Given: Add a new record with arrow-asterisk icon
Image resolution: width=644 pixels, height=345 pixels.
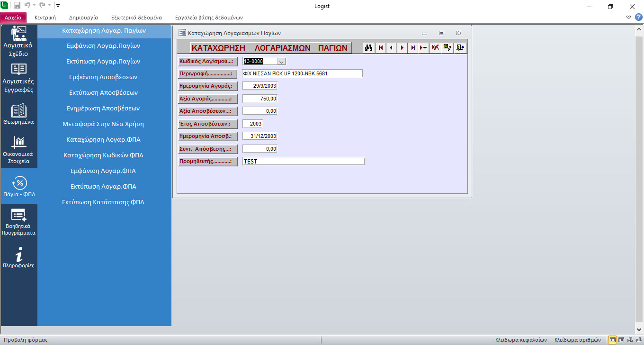Looking at the screenshot, I should 424,48.
